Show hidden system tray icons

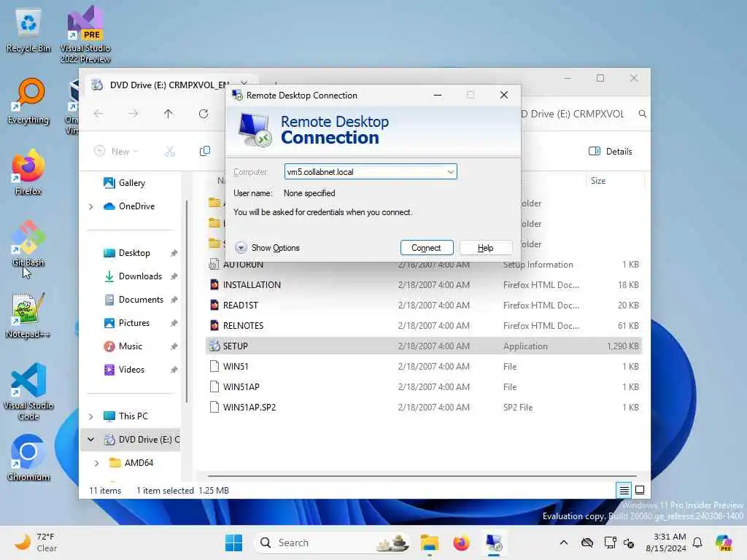click(564, 542)
